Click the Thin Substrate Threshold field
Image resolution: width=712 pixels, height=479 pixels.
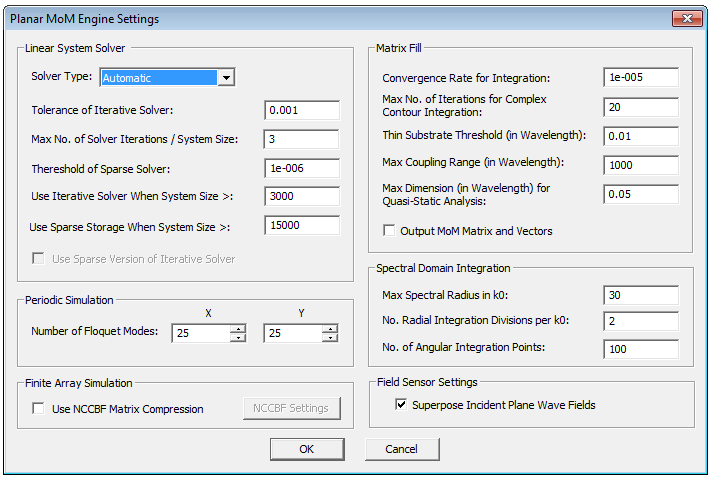[641, 135]
